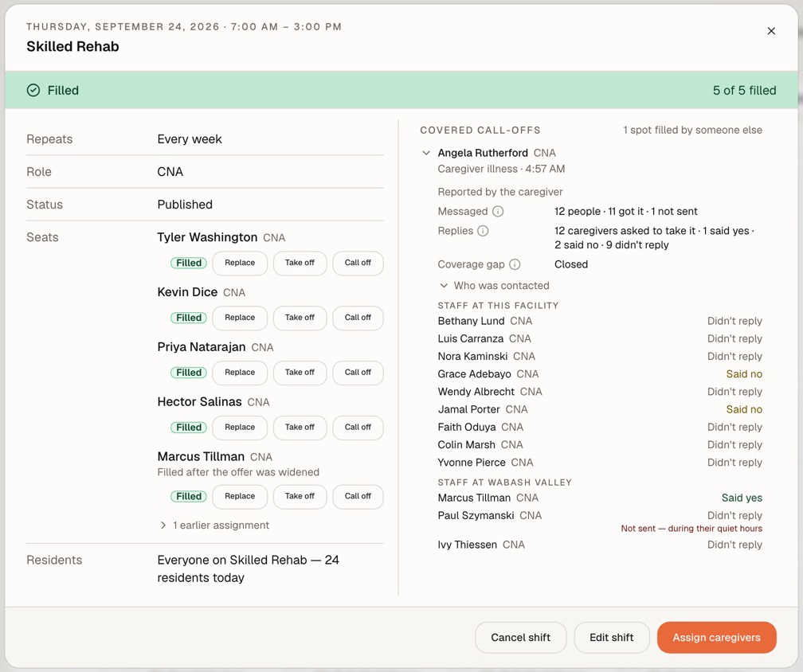Take off Marcus Tillman
Screen dimensions: 803x672
click(x=300, y=497)
